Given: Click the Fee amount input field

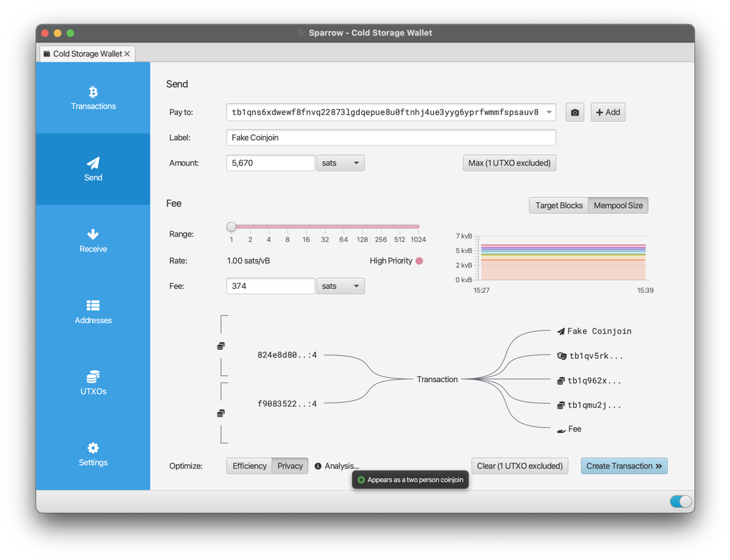Looking at the screenshot, I should pos(270,286).
